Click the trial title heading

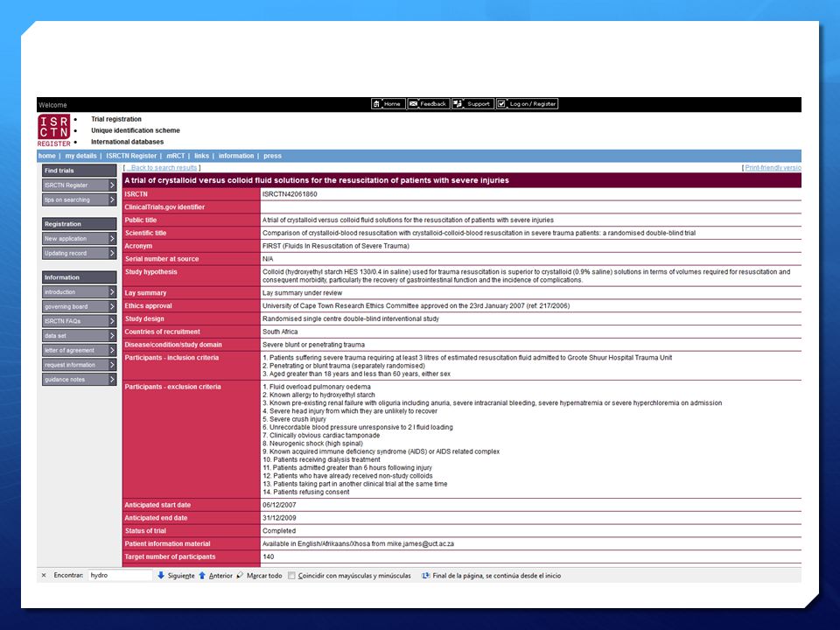pyautogui.click(x=317, y=180)
